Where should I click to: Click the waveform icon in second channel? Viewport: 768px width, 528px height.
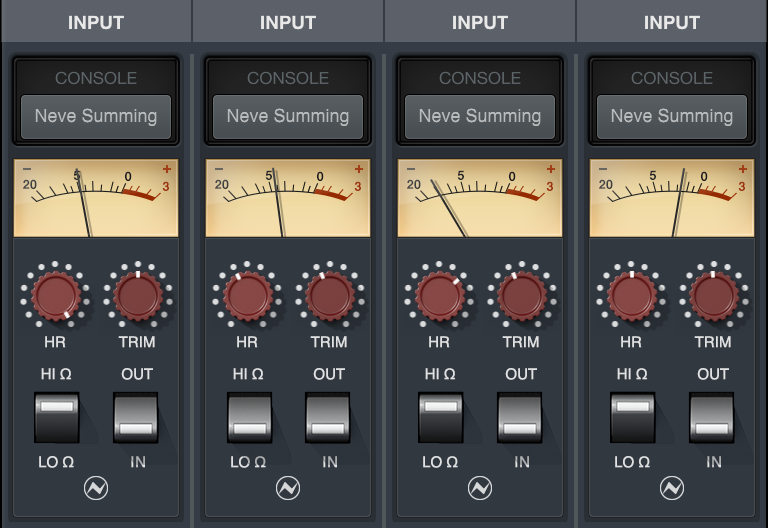(x=288, y=488)
